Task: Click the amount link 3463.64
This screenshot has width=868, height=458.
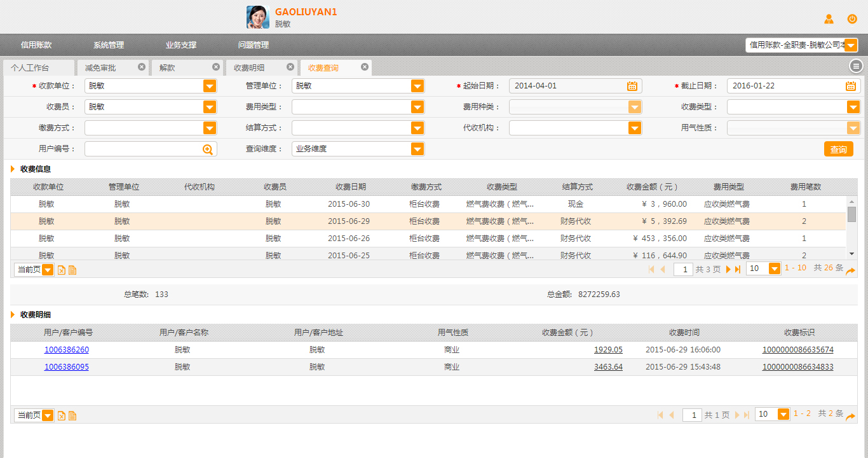Action: 608,367
